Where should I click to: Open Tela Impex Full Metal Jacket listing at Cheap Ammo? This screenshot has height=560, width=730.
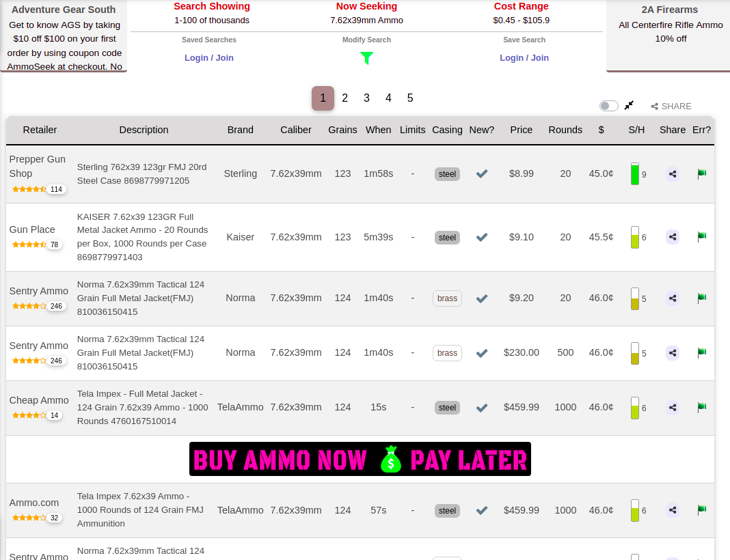[142, 408]
